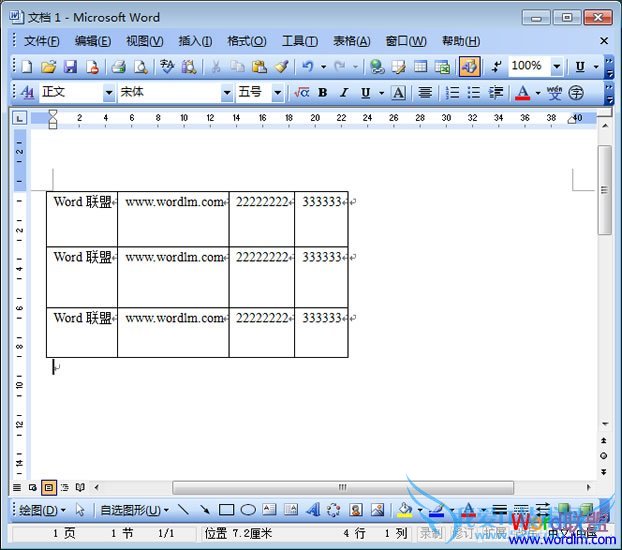Run spelling and grammar check

(x=167, y=67)
